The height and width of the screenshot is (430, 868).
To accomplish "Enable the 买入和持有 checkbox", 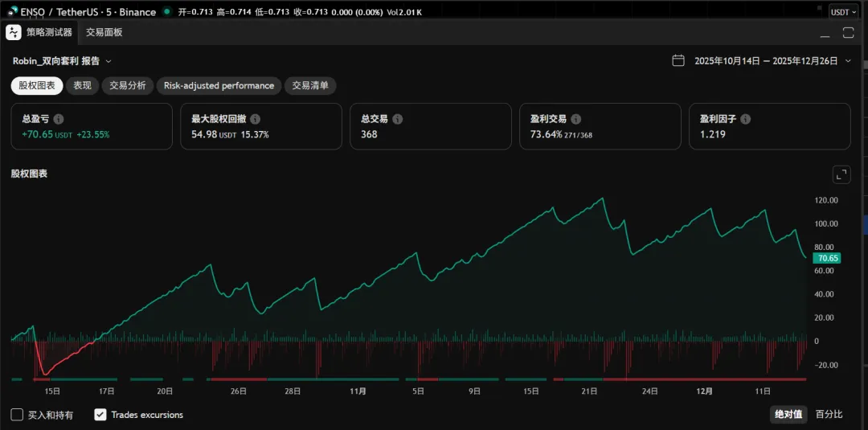I will (x=17, y=415).
